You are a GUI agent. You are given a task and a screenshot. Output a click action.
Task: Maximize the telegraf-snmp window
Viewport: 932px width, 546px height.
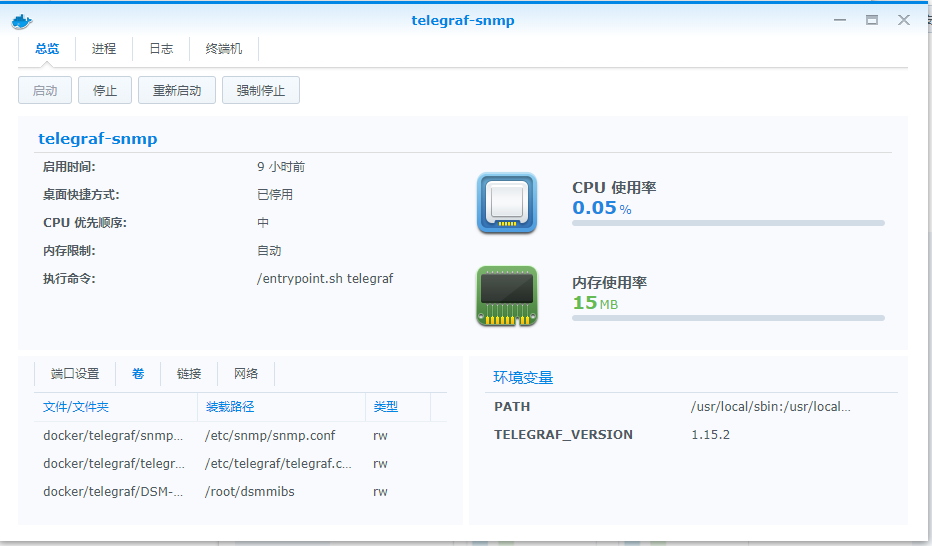[872, 20]
